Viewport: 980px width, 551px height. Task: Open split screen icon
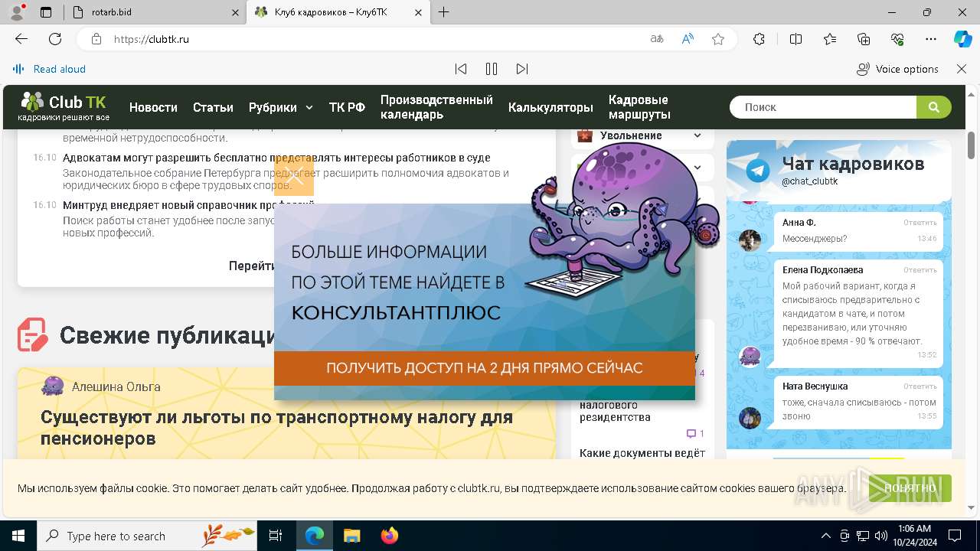pyautogui.click(x=795, y=39)
